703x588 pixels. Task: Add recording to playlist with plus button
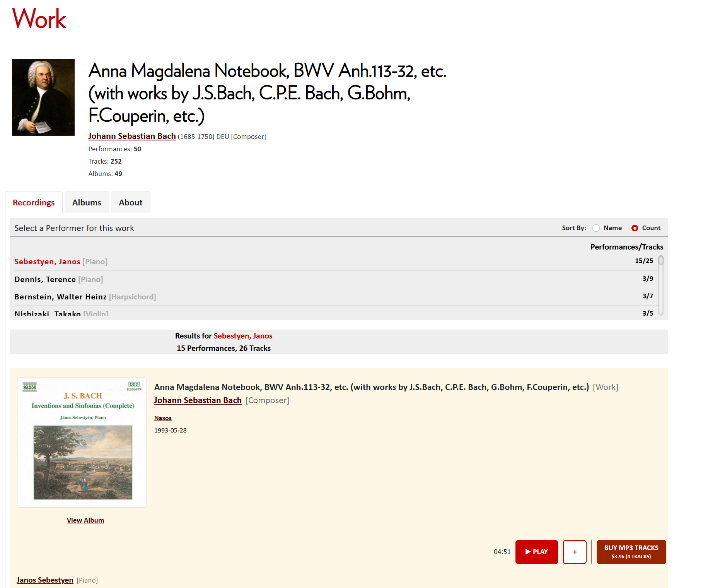pos(575,552)
